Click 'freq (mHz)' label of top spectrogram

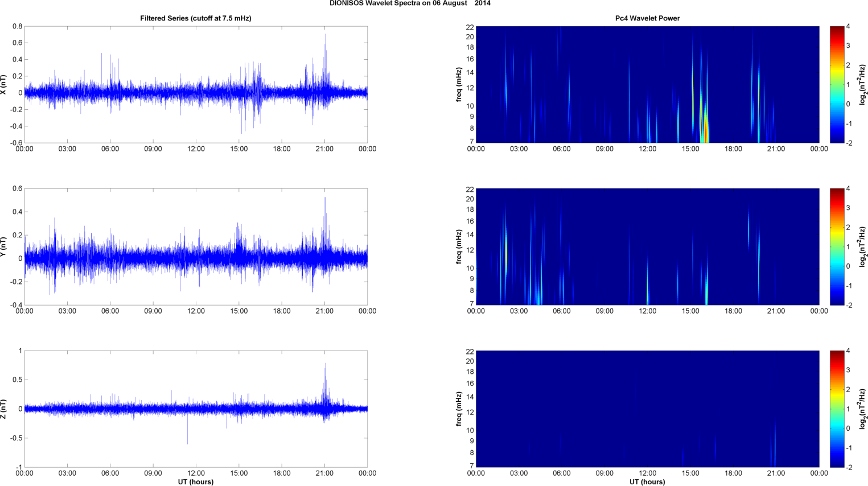point(459,84)
